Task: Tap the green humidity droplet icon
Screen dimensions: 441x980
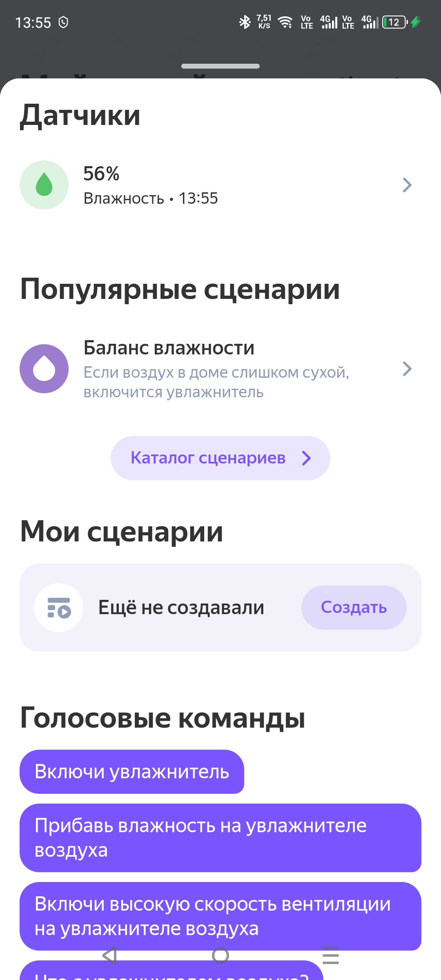Action: (44, 185)
